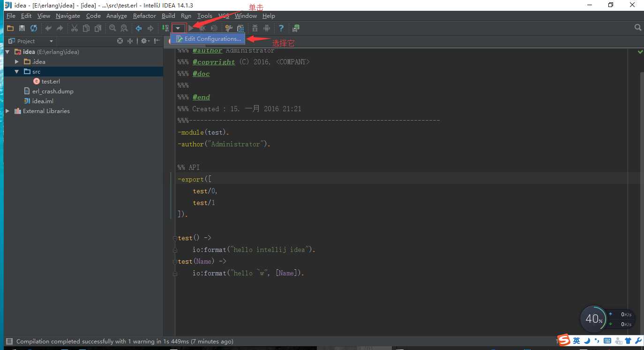The width and height of the screenshot is (644, 350).
Task: Open the Analyze menu
Action: 117,15
